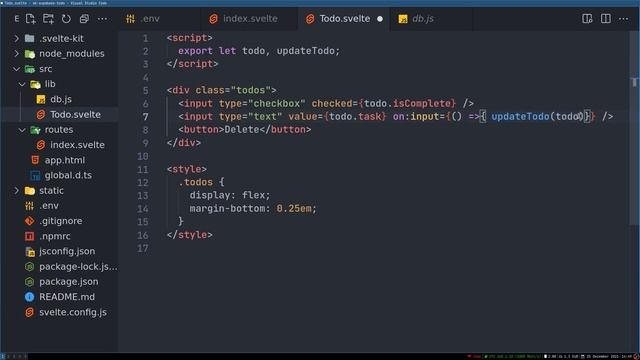Click the unsaved dot on Todo.svelte tab
The height and width of the screenshot is (360, 640).
click(380, 19)
